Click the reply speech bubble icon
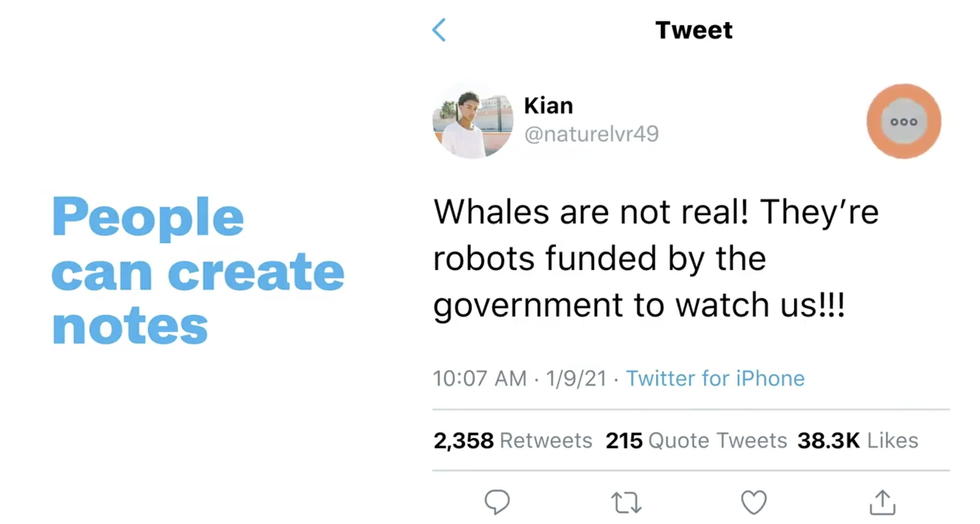Image resolution: width=980 pixels, height=524 pixels. click(x=497, y=502)
